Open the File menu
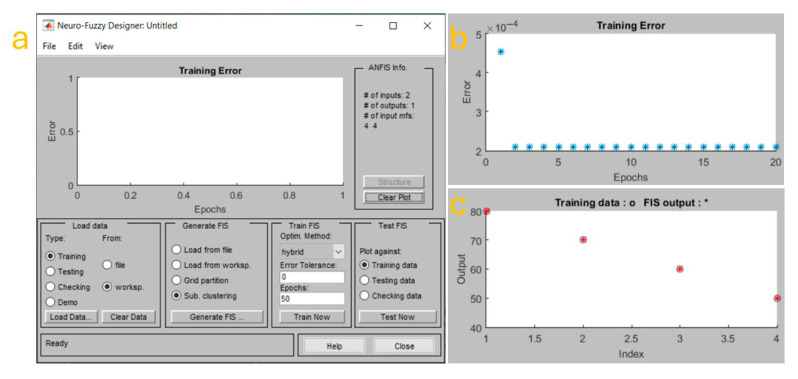This screenshot has width=798, height=379. coord(49,46)
